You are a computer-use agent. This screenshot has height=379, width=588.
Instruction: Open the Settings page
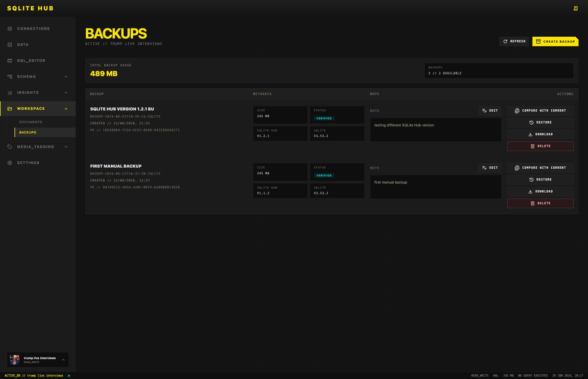38,163
